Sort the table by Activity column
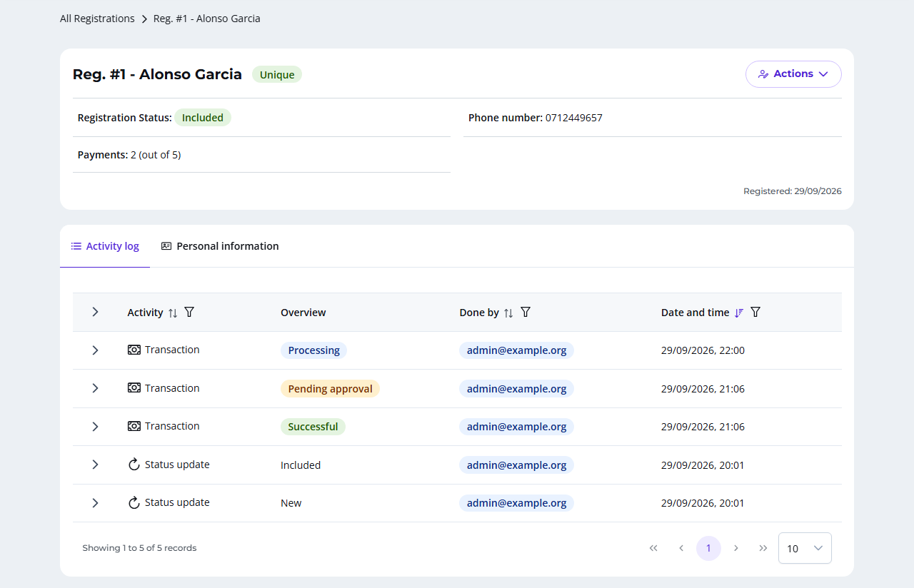The height and width of the screenshot is (588, 914). (172, 313)
